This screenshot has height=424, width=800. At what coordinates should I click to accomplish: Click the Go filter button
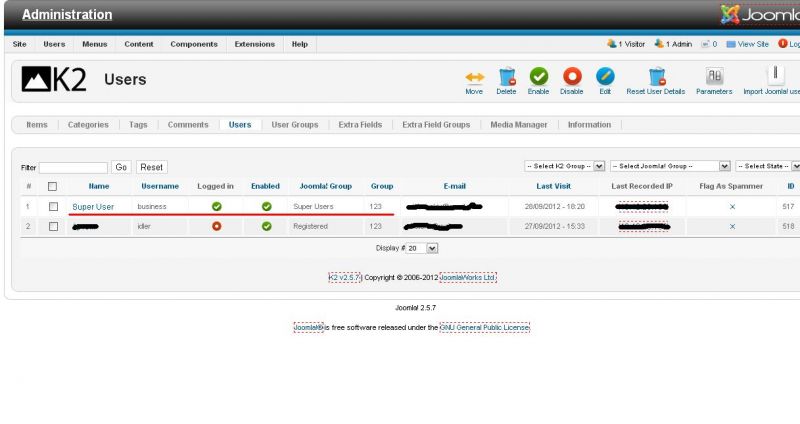[x=121, y=167]
